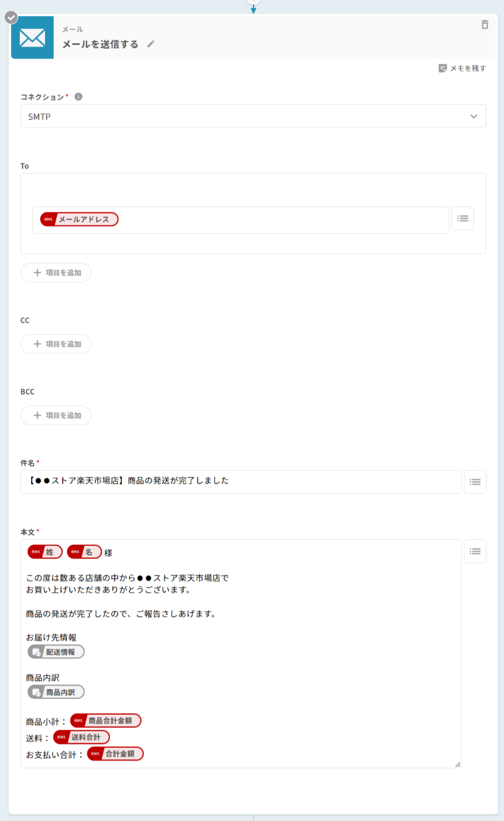Viewport: 504px width, 821px height.
Task: Click info icon next to コネクション label
Action: (78, 97)
